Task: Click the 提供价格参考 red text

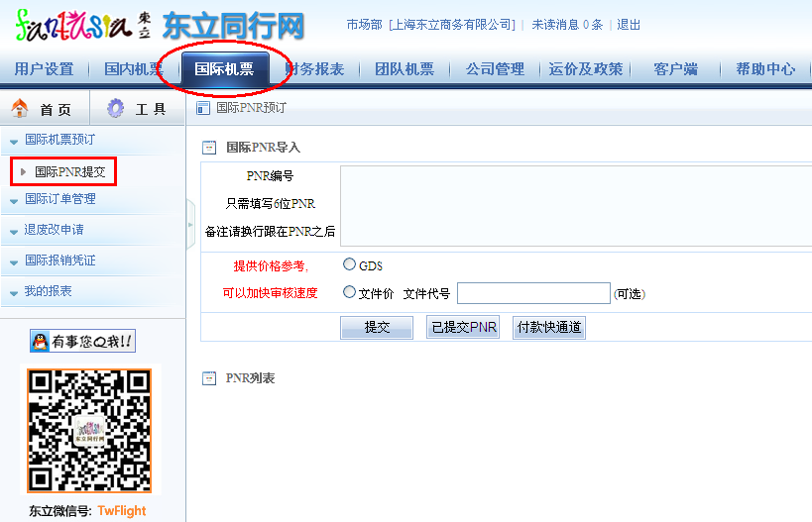Action: [x=271, y=265]
